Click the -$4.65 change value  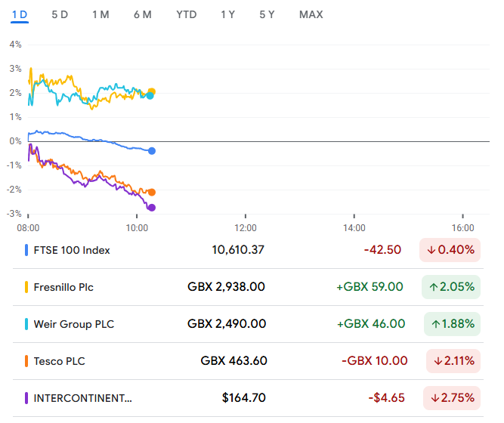coord(386,398)
